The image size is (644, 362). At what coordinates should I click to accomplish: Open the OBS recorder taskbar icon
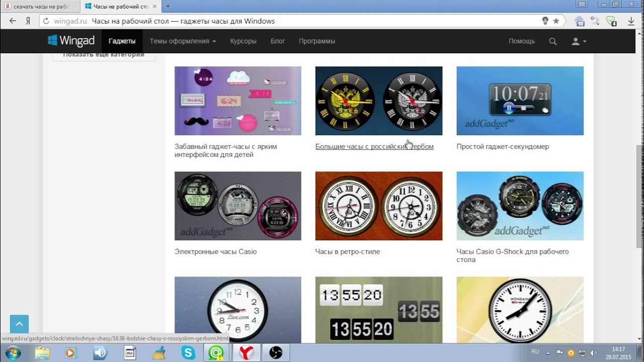[x=276, y=352]
